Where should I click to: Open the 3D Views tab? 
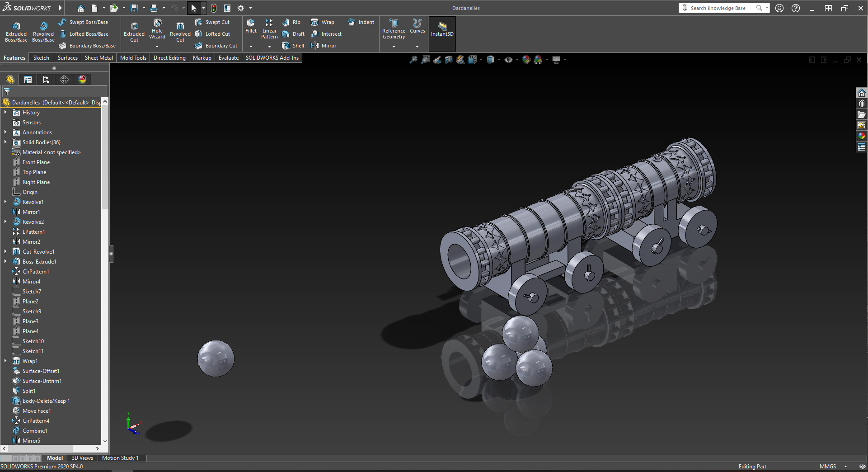pyautogui.click(x=82, y=458)
